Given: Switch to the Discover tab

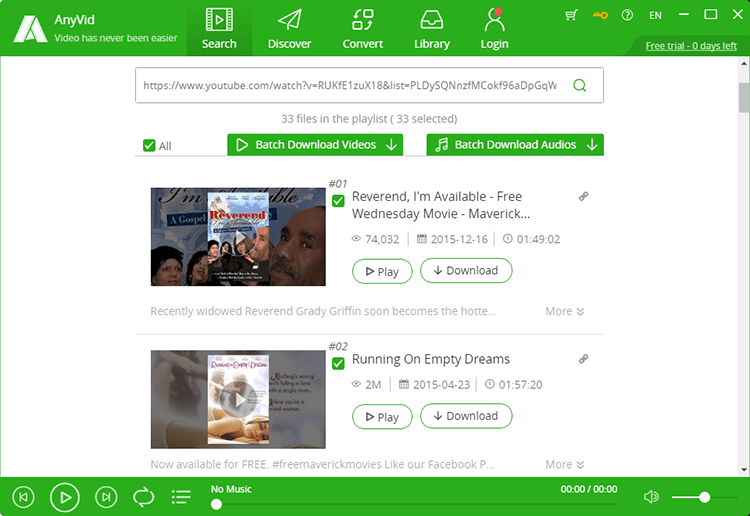Looking at the screenshot, I should (289, 29).
